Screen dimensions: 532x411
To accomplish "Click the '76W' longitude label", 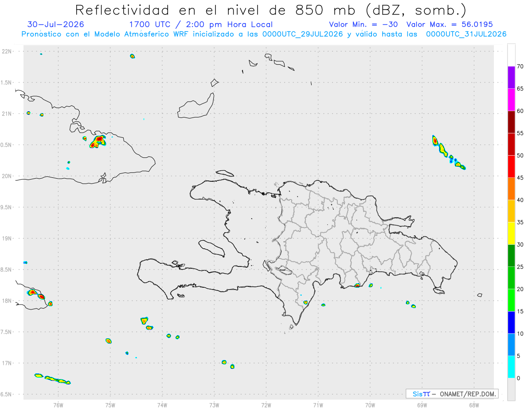I will tap(58, 405).
